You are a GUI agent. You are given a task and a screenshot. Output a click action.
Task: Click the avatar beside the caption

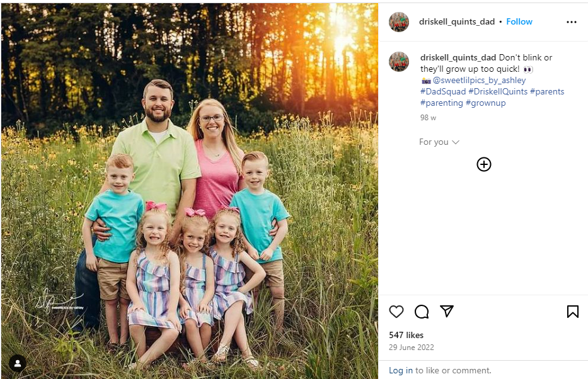[x=399, y=62]
